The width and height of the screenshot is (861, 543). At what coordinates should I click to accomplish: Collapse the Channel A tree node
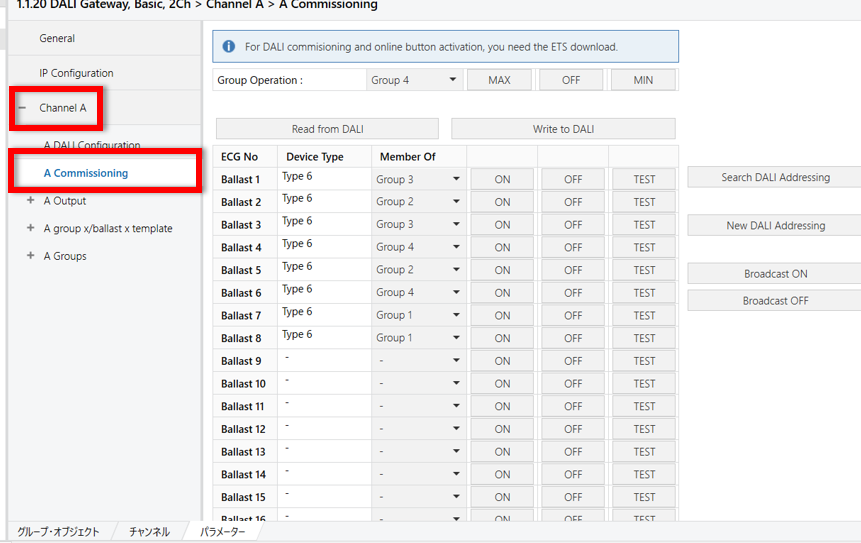coord(22,108)
